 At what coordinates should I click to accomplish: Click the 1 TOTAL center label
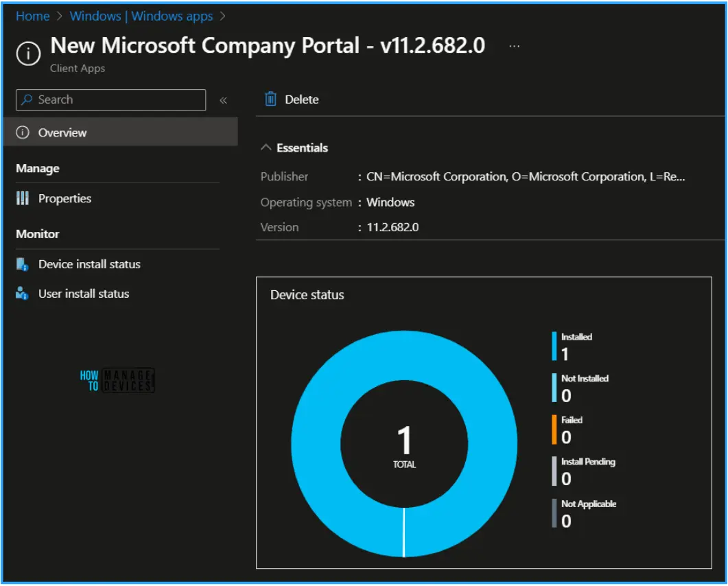pos(404,446)
